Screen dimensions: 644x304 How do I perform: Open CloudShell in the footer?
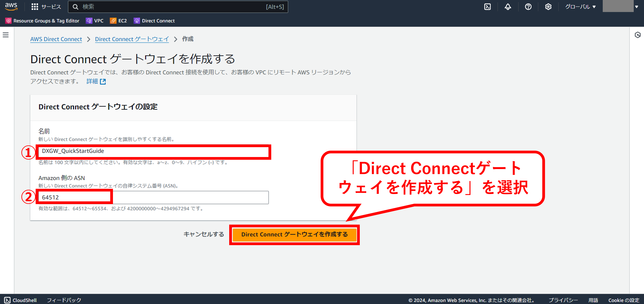click(21, 300)
